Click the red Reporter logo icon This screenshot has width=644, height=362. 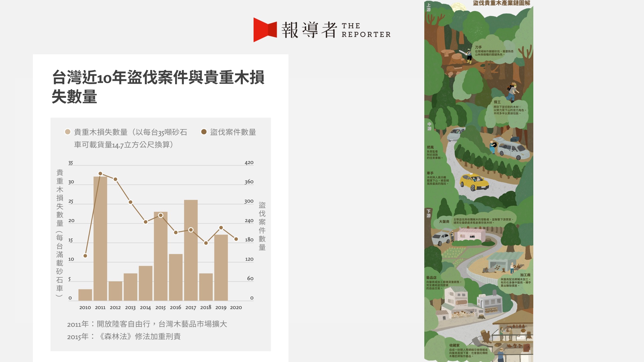(x=265, y=30)
